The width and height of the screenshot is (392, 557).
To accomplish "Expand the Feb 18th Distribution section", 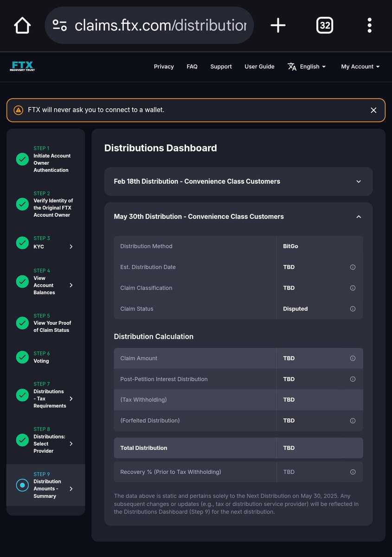I will pyautogui.click(x=238, y=181).
